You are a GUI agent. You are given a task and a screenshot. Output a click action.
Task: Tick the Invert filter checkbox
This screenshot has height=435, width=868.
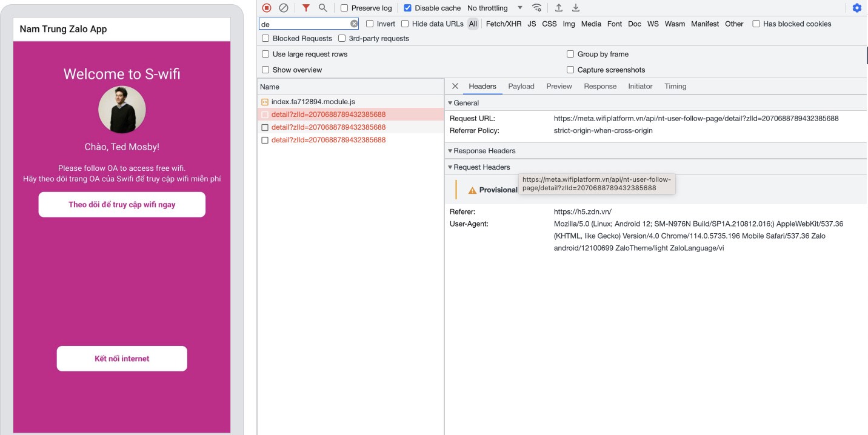coord(370,24)
